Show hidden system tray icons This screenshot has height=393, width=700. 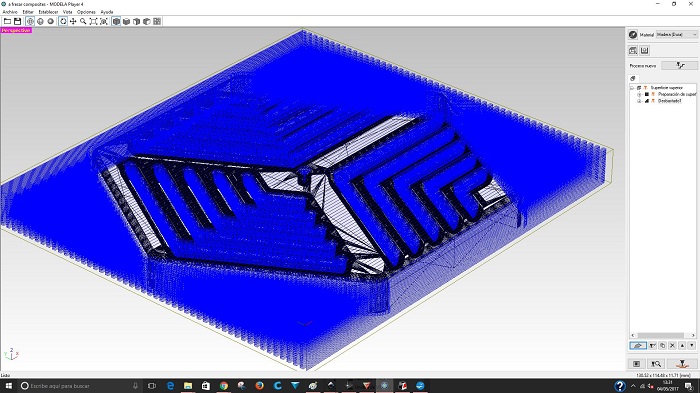(x=633, y=386)
